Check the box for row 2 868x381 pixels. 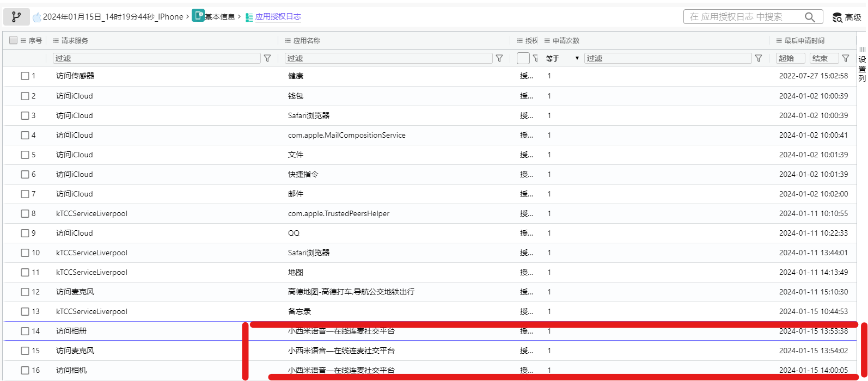(x=25, y=96)
